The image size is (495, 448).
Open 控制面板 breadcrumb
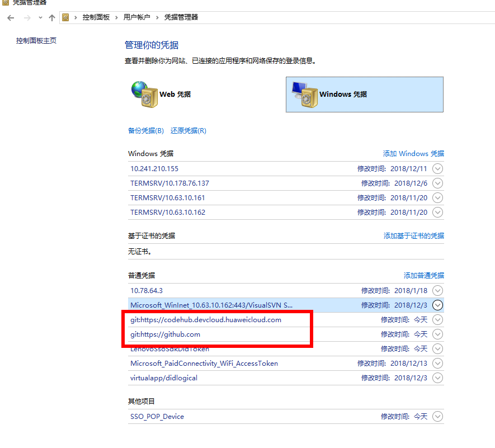click(x=96, y=17)
